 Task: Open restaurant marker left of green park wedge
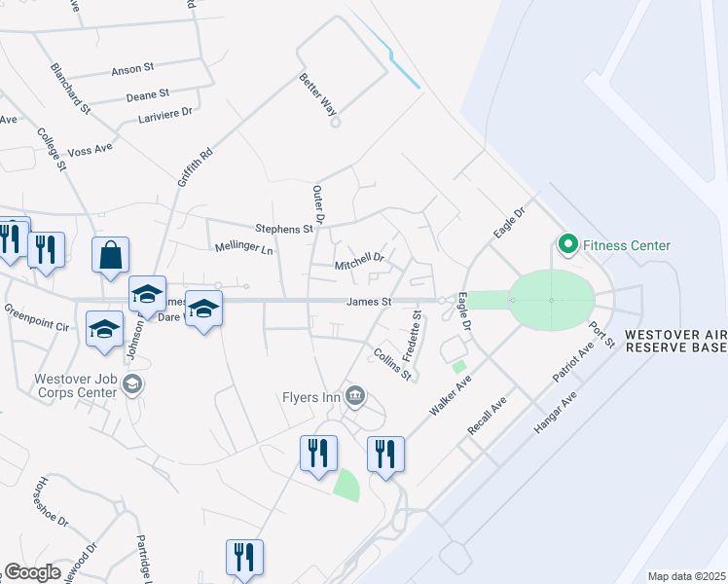coord(318,456)
